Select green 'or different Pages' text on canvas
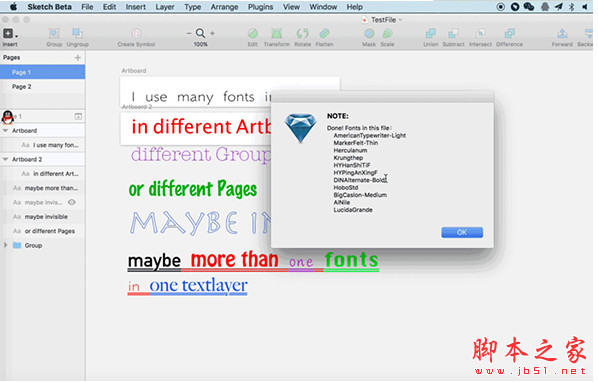 [x=193, y=189]
